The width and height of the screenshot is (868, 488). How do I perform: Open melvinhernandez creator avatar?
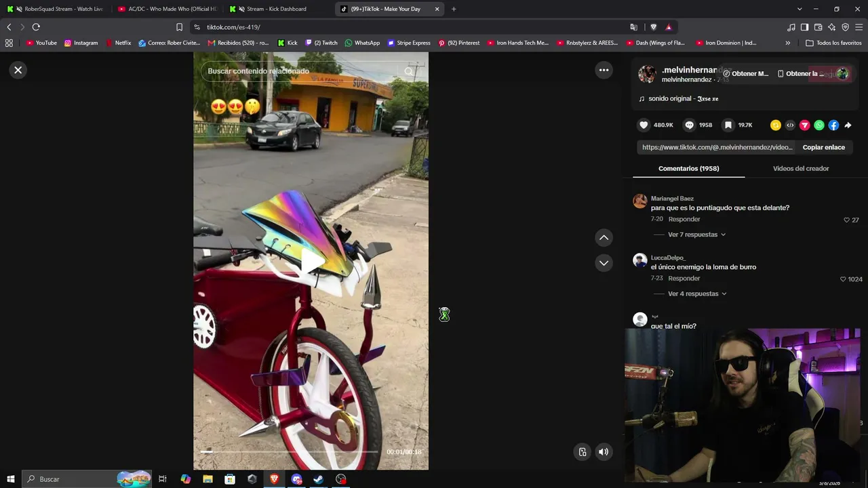647,74
